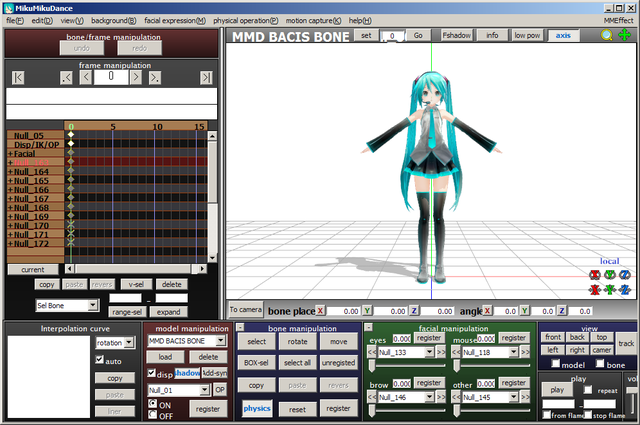Click the physics button

pyautogui.click(x=257, y=409)
